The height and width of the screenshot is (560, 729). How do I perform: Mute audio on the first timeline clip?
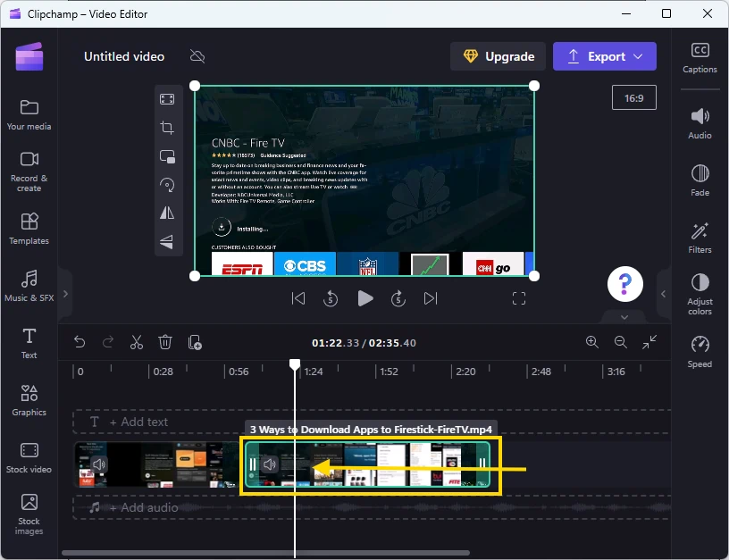98,464
